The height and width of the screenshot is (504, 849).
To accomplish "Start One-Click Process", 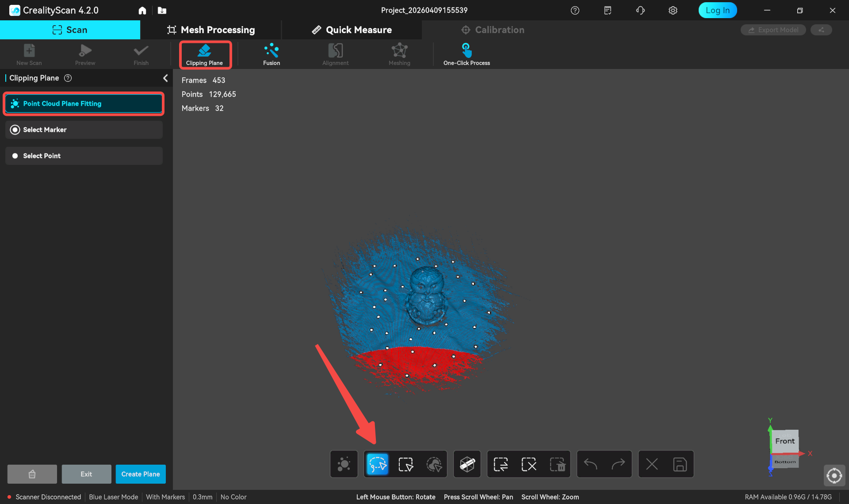I will pyautogui.click(x=467, y=54).
